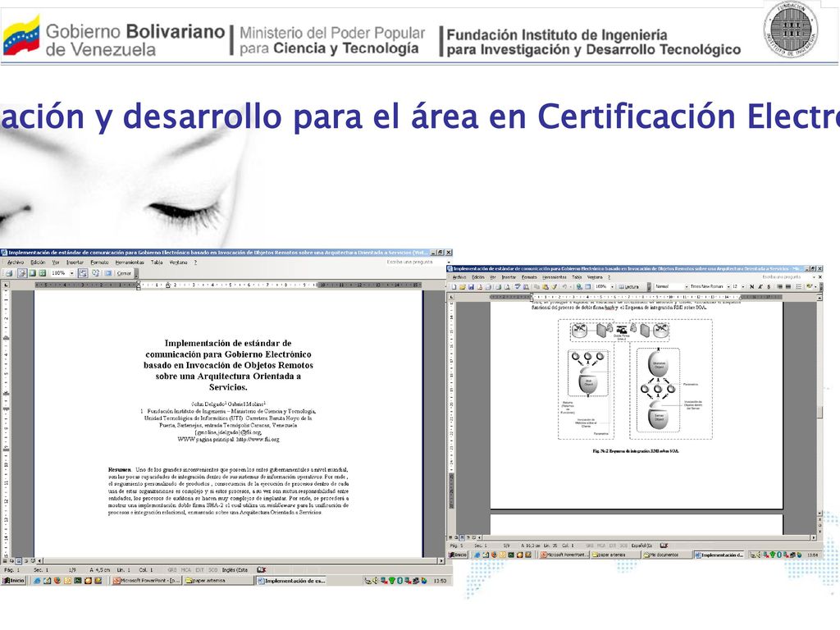The height and width of the screenshot is (630, 840).
Task: Toggle GRB recording mode in left status bar
Action: pyautogui.click(x=172, y=569)
